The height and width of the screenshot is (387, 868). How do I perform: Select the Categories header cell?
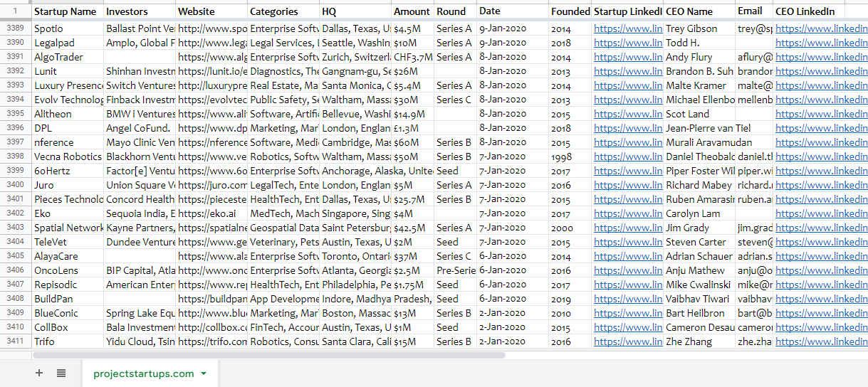pyautogui.click(x=283, y=11)
